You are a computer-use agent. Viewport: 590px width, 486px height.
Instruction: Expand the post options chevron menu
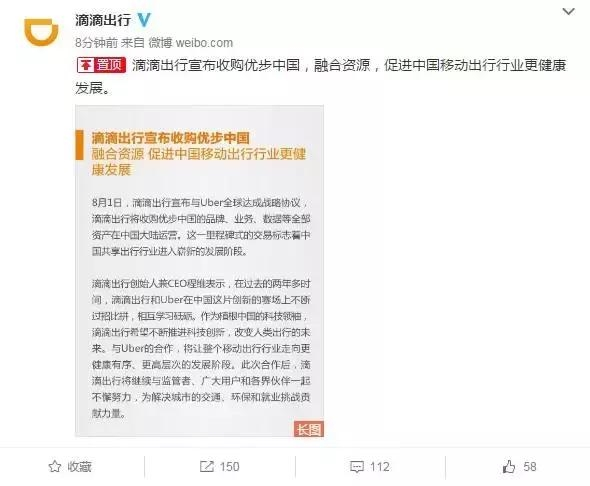(569, 11)
